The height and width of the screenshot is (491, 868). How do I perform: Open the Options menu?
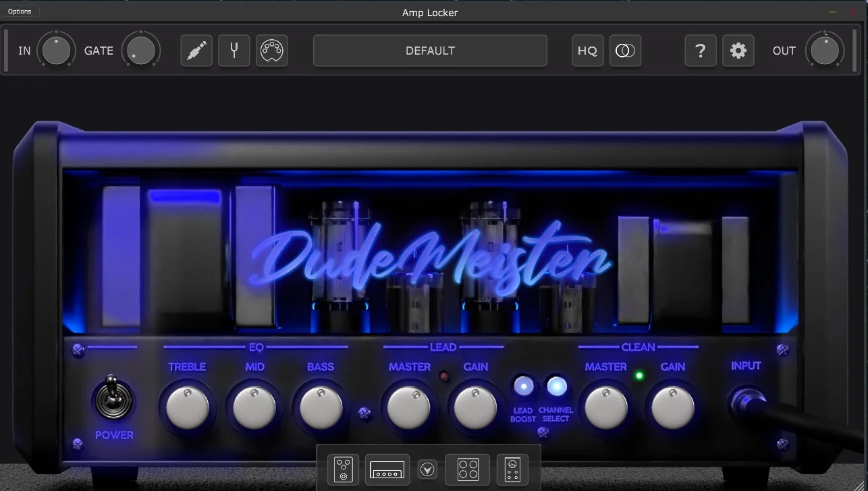(20, 11)
